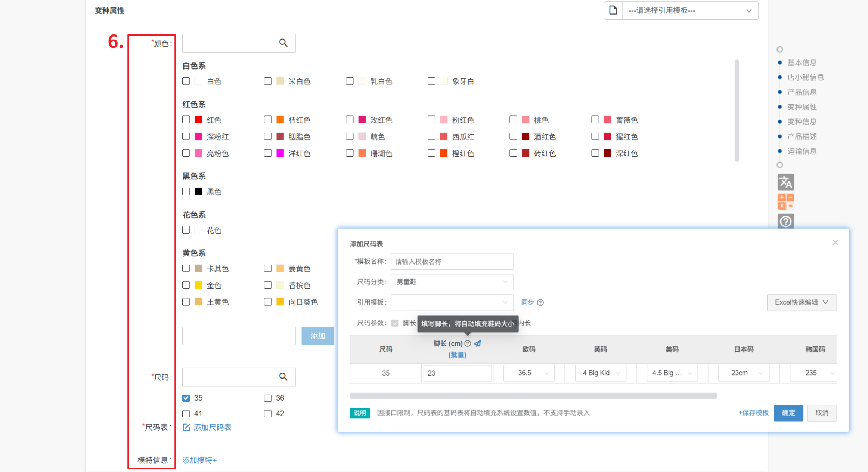This screenshot has height=472, width=868.
Task: Click the color search magnifier icon
Action: (x=283, y=43)
